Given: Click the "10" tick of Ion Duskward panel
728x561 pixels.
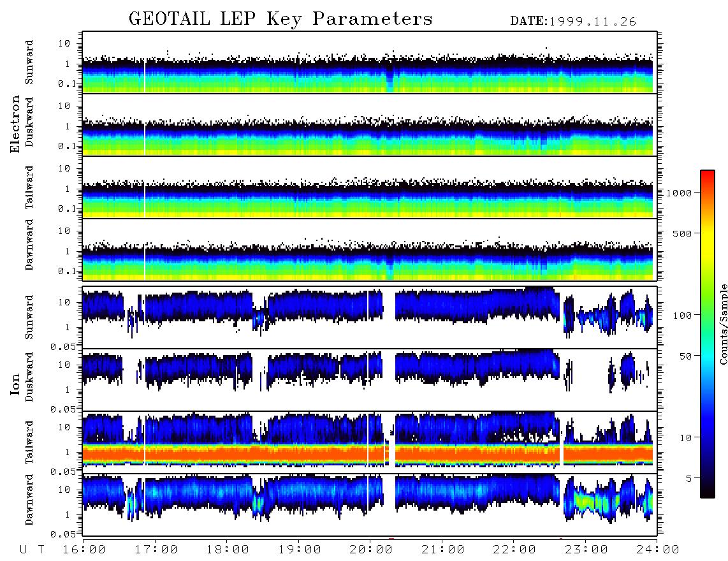Looking at the screenshot, I should tap(64, 365).
